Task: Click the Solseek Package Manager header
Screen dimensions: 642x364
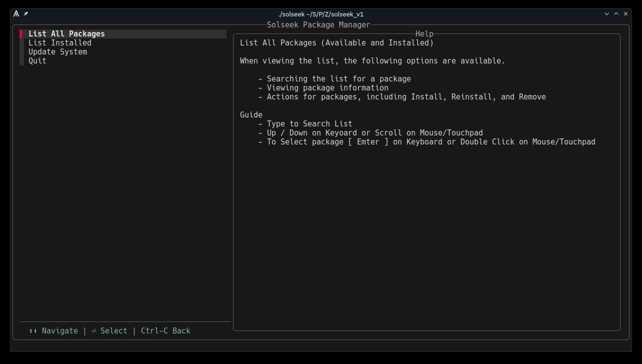Action: [x=318, y=25]
